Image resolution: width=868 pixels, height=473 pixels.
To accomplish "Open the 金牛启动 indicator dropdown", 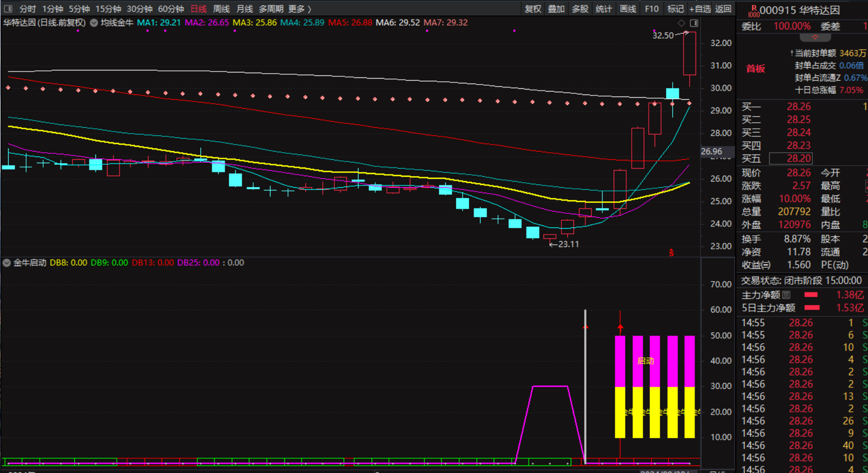I will pyautogui.click(x=7, y=263).
